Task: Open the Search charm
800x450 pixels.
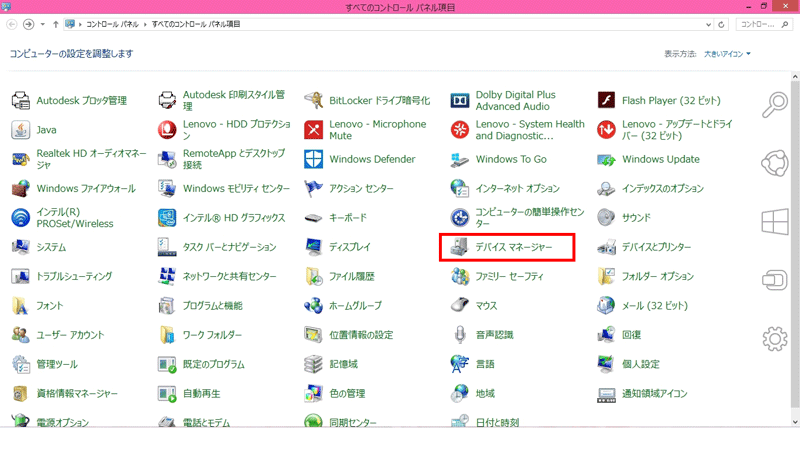Action: [x=774, y=105]
